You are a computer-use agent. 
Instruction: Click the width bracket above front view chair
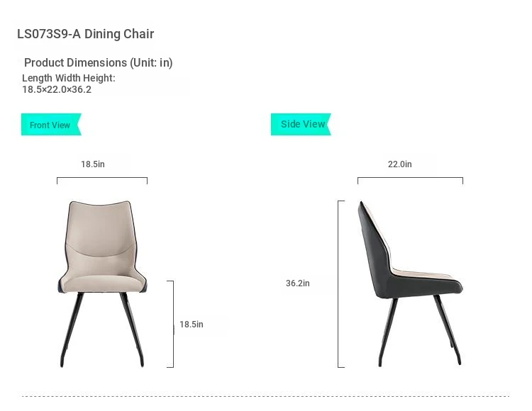[x=102, y=180]
